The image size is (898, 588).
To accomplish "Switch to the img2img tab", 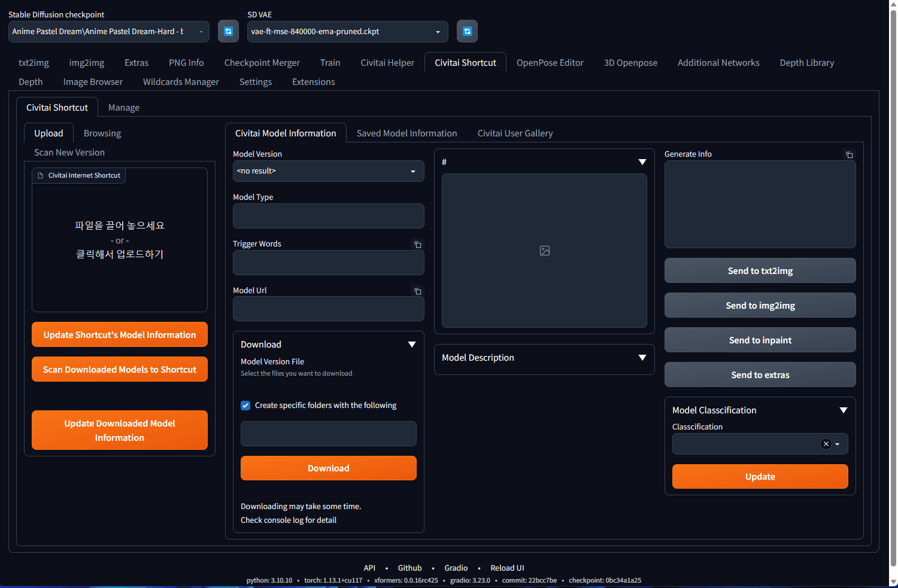I will coord(87,63).
